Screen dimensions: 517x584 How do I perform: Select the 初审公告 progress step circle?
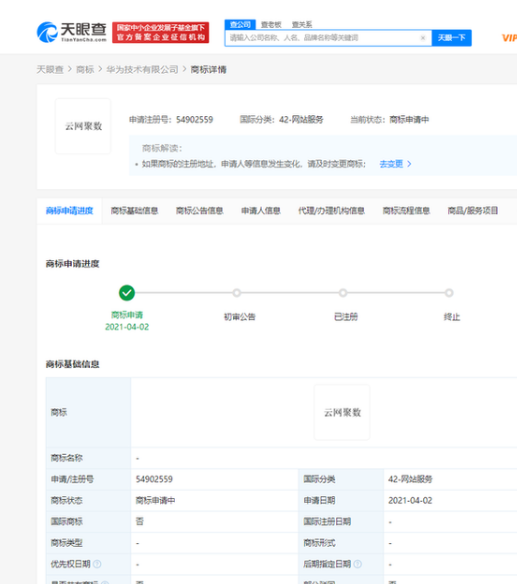click(237, 293)
